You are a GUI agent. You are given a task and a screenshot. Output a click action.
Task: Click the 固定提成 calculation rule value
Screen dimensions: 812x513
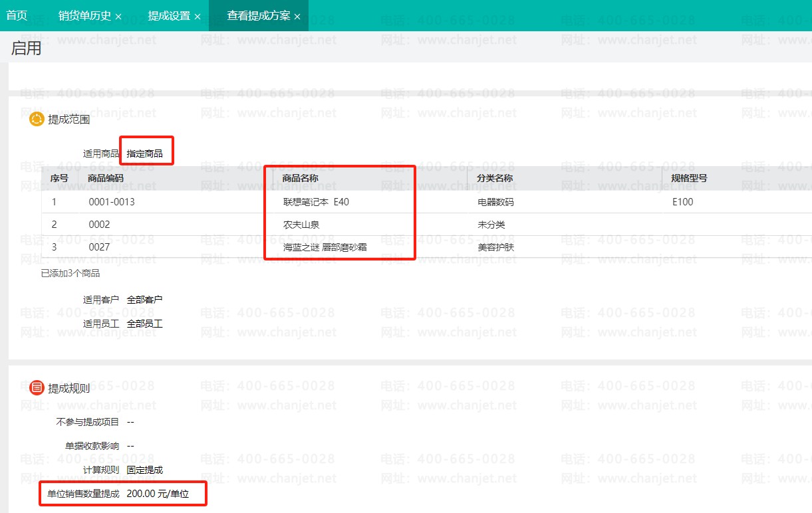(x=144, y=470)
